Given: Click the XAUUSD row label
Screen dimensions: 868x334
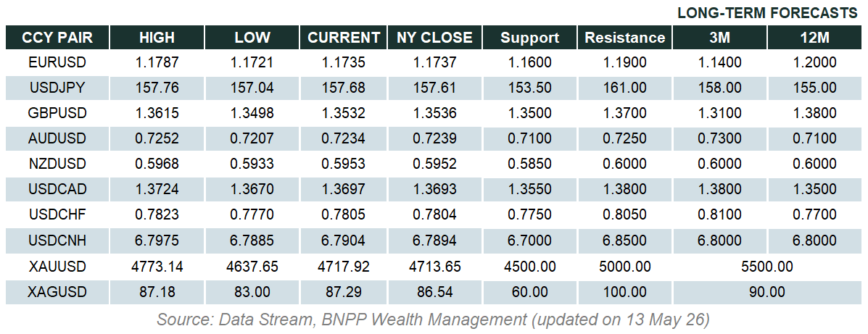Looking at the screenshot, I should tap(57, 267).
